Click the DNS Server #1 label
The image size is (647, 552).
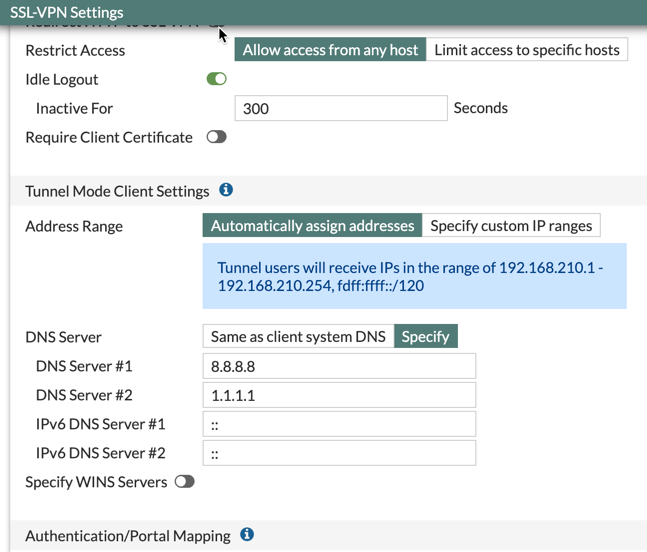pos(84,366)
